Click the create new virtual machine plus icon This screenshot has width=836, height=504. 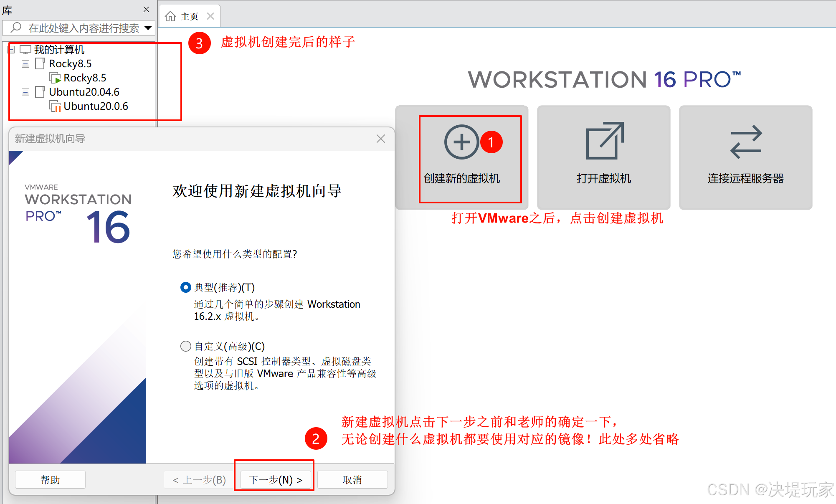click(461, 142)
